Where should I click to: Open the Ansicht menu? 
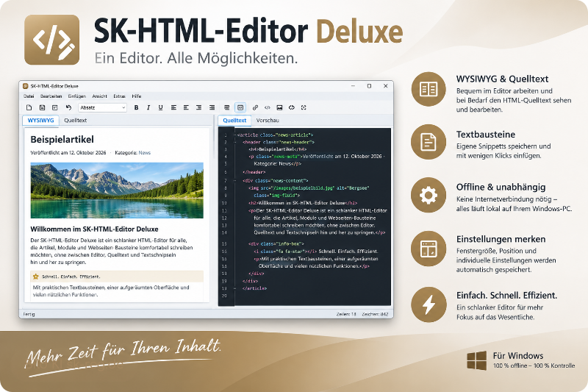tap(99, 96)
